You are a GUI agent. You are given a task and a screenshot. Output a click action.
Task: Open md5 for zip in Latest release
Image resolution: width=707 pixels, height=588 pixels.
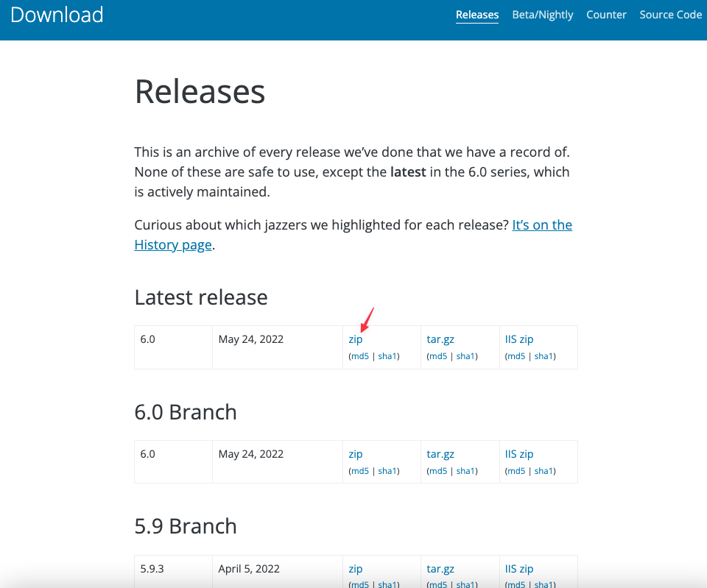pos(360,356)
